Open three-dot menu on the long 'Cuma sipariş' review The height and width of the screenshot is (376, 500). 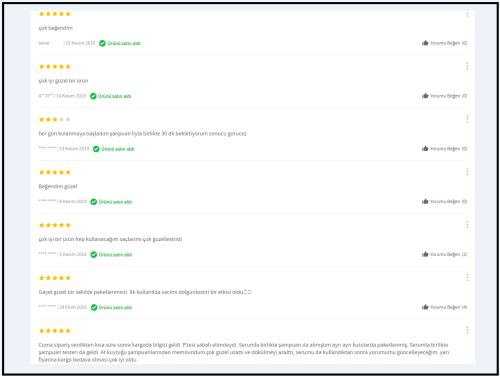pyautogui.click(x=467, y=330)
